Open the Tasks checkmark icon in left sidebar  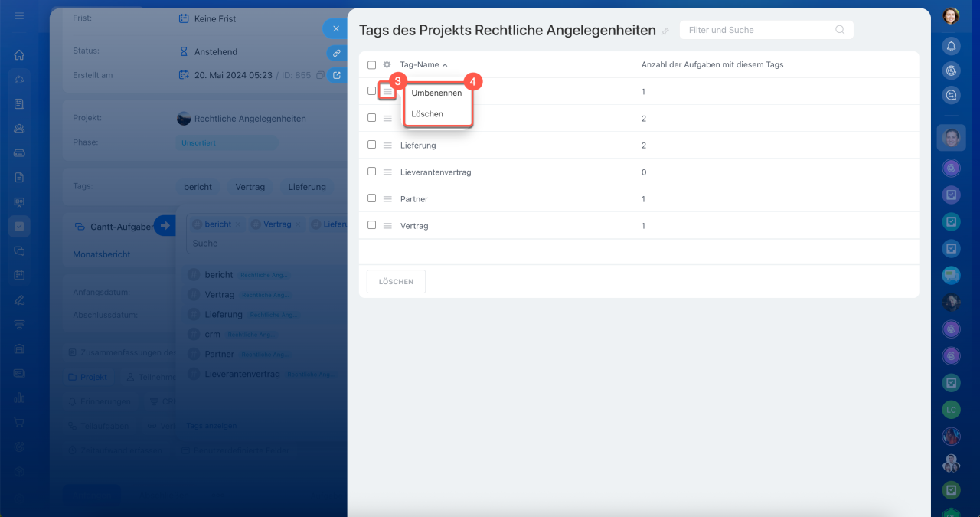point(19,226)
